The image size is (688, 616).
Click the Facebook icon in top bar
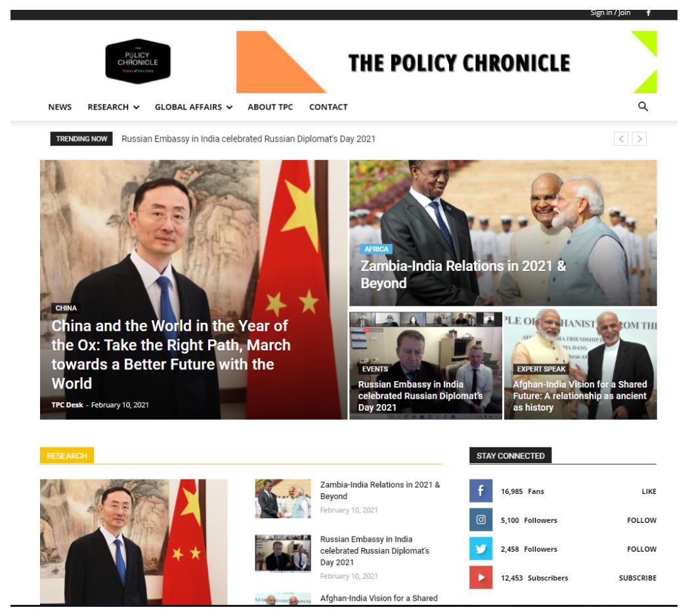(x=649, y=12)
